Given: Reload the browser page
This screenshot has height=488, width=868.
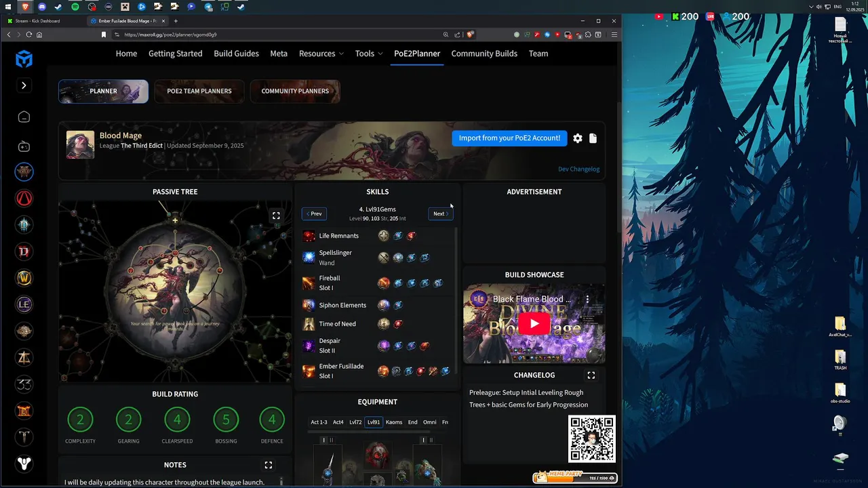Looking at the screenshot, I should (28, 35).
